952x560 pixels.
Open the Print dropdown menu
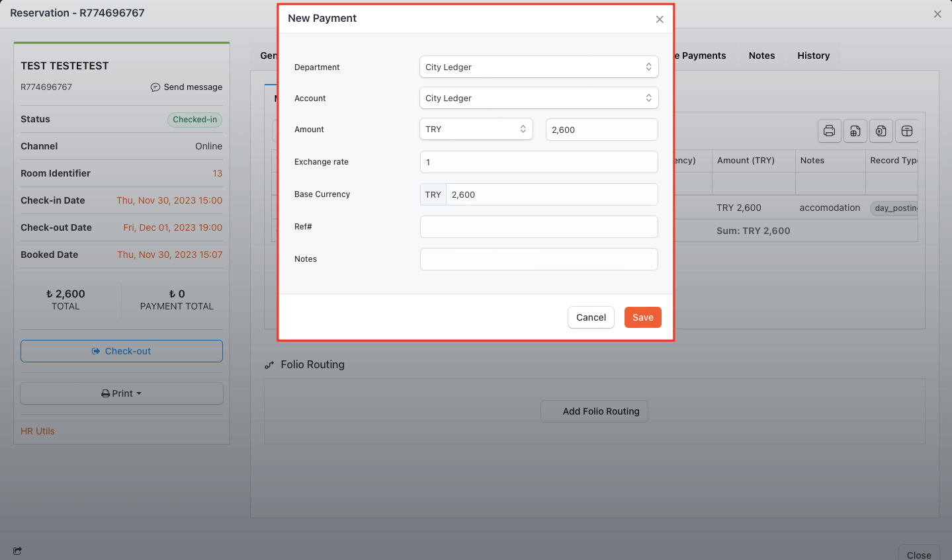[122, 393]
